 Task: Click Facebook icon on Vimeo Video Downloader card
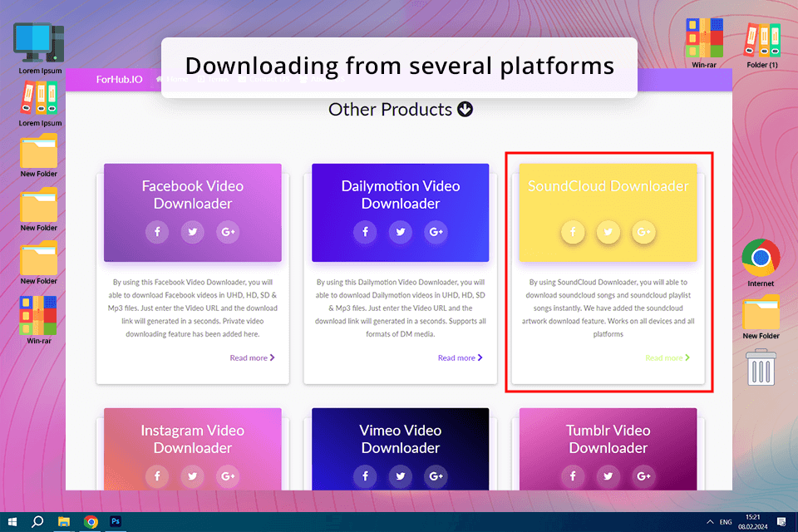[366, 476]
